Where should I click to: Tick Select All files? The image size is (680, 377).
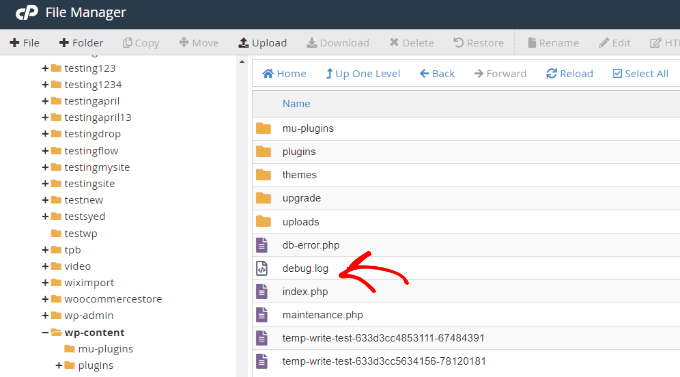tap(641, 74)
